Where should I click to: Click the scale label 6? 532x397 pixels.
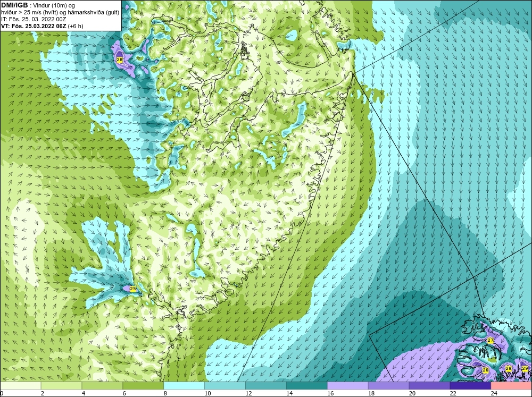124,393
